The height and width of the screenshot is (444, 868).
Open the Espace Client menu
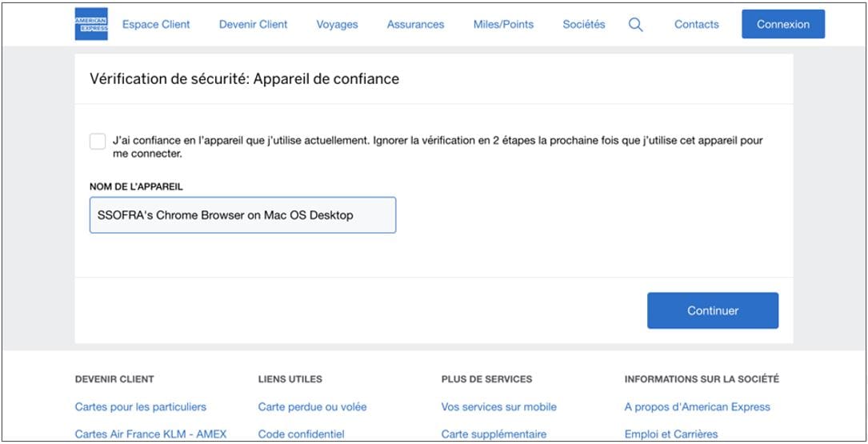156,25
